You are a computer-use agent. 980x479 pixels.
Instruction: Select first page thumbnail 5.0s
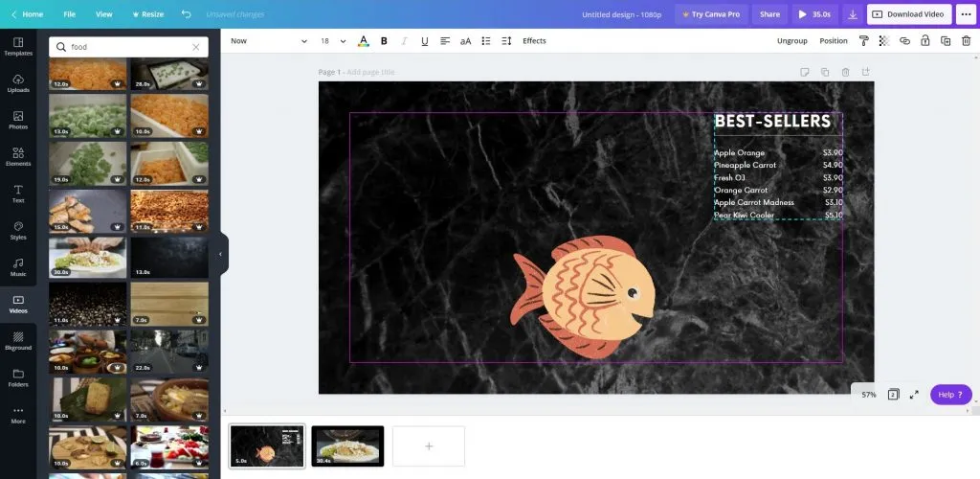tap(268, 445)
